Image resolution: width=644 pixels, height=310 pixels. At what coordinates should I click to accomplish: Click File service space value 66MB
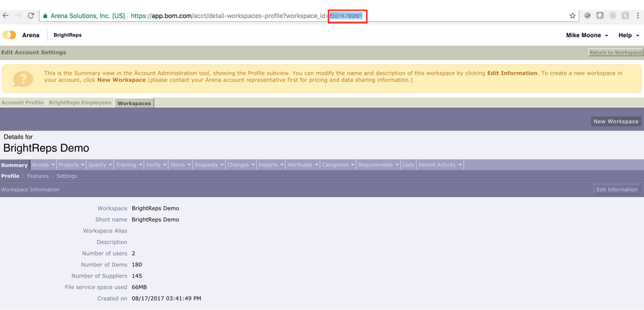tap(139, 287)
